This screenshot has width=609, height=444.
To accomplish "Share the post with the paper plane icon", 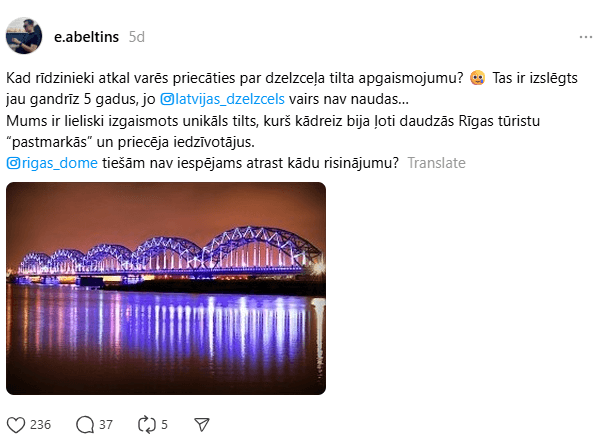I will (202, 425).
